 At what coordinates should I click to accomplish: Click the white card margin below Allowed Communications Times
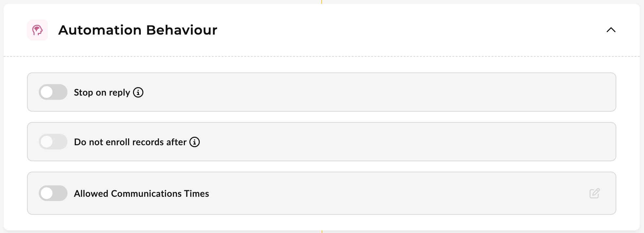pyautogui.click(x=322, y=223)
